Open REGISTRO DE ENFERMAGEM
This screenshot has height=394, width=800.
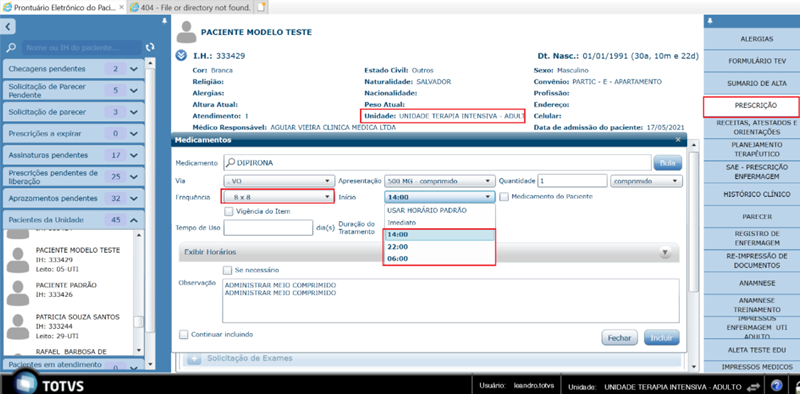(x=757, y=238)
